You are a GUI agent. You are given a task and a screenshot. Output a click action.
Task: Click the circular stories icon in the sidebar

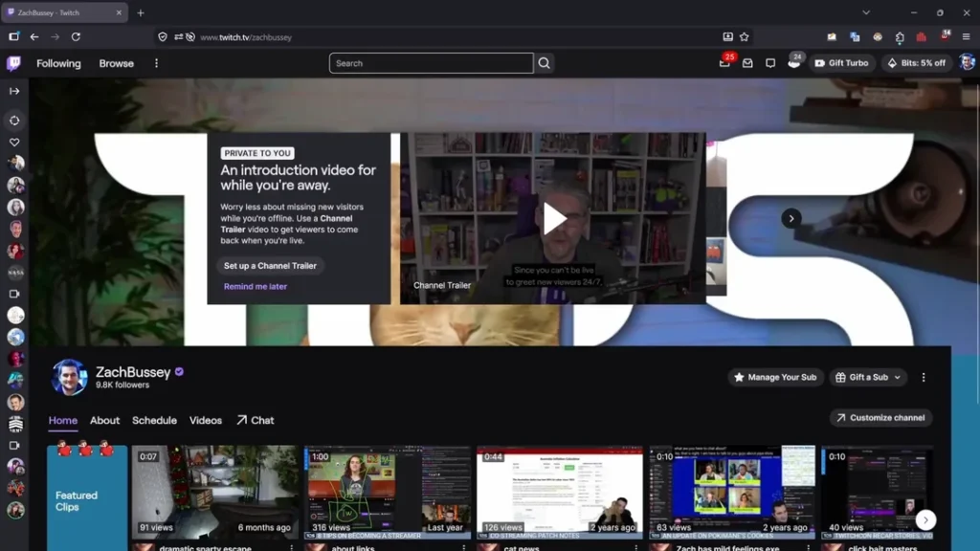coord(14,121)
